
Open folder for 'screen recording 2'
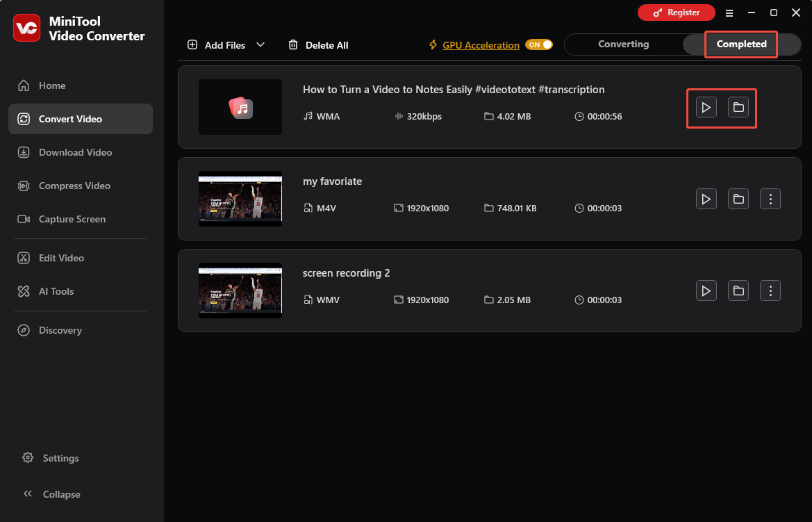click(x=738, y=291)
